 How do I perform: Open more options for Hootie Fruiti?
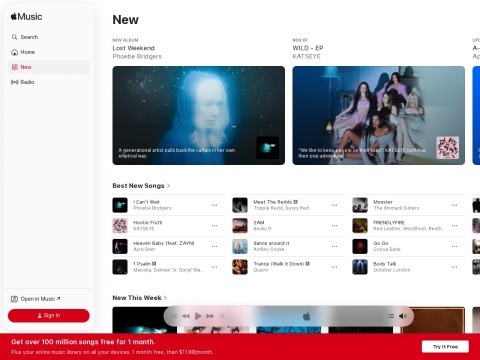pyautogui.click(x=214, y=226)
